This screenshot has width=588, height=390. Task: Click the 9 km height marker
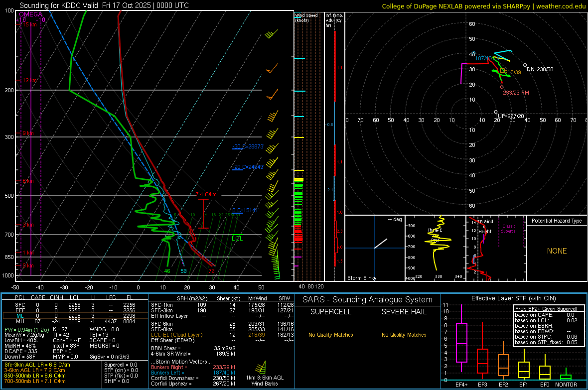point(28,133)
